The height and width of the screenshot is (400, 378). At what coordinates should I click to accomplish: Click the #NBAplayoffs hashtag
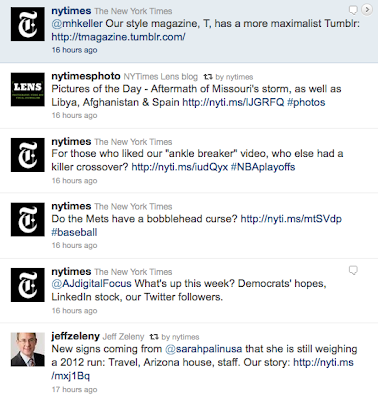pyautogui.click(x=263, y=167)
